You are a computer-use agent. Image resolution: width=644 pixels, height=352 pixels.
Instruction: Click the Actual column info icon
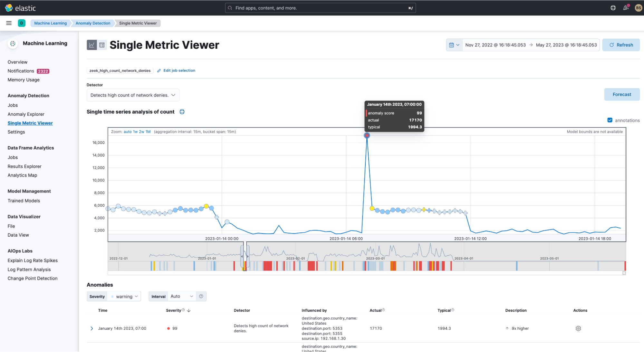pos(383,310)
